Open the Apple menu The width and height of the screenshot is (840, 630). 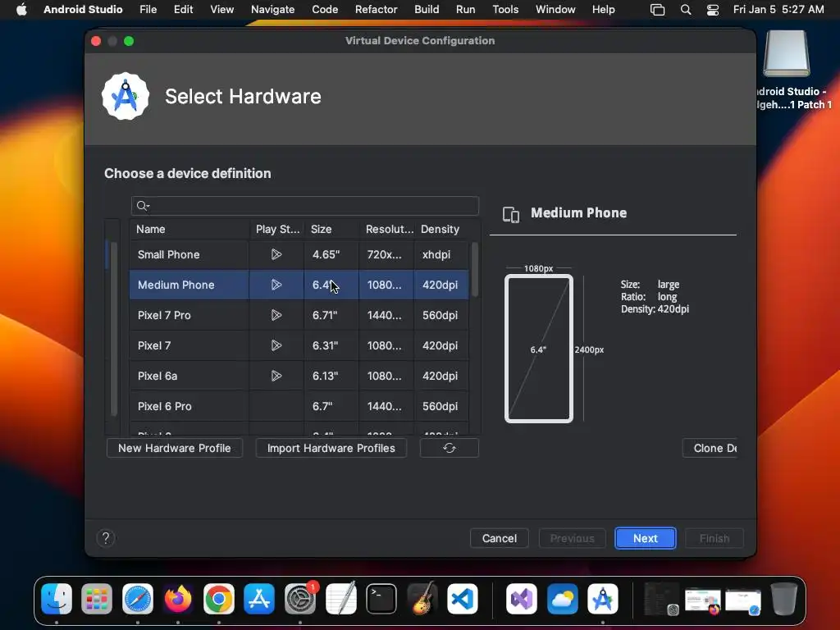pos(21,10)
